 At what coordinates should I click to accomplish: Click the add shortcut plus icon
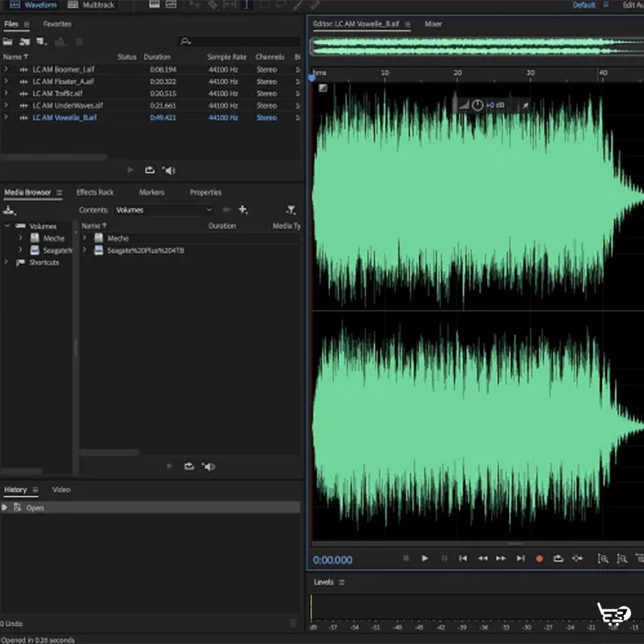tap(243, 210)
